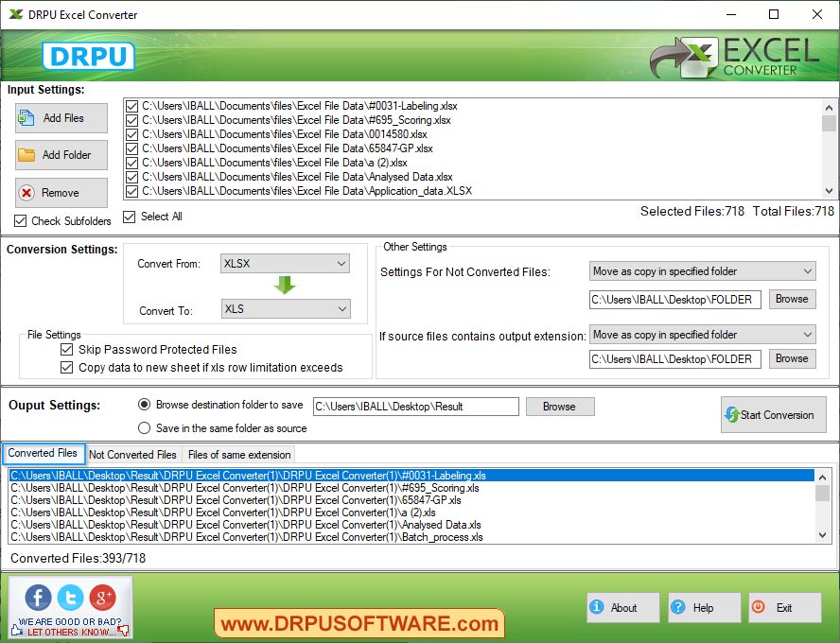Uncheck the Select All checkbox
This screenshot has height=643, width=840.
click(x=130, y=217)
